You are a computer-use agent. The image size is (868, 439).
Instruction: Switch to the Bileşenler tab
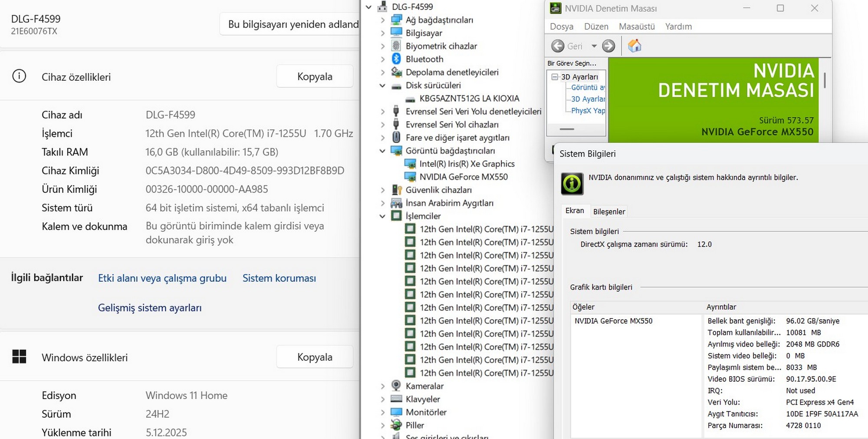coord(609,211)
